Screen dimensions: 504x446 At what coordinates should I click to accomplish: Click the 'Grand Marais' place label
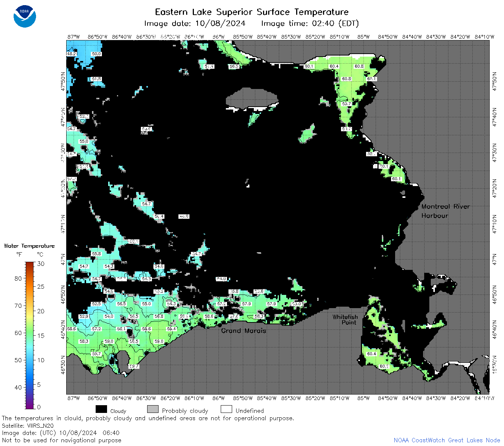click(244, 331)
